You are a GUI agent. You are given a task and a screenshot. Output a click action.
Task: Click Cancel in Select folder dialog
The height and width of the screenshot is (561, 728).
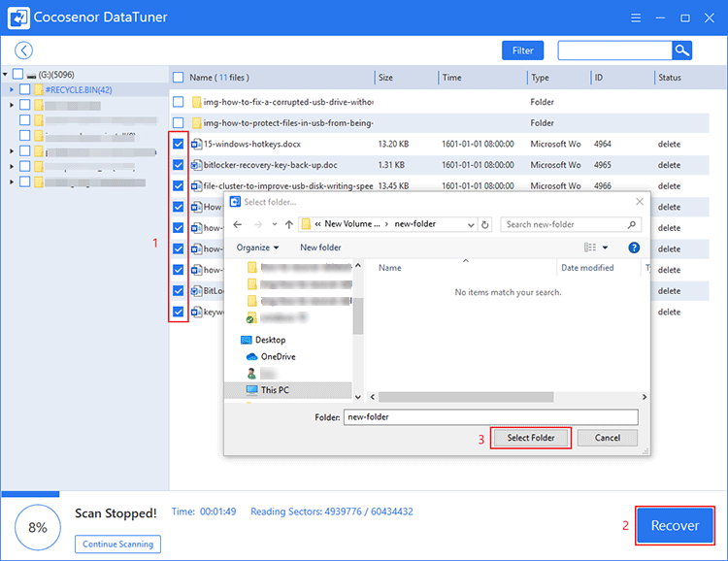coord(608,438)
